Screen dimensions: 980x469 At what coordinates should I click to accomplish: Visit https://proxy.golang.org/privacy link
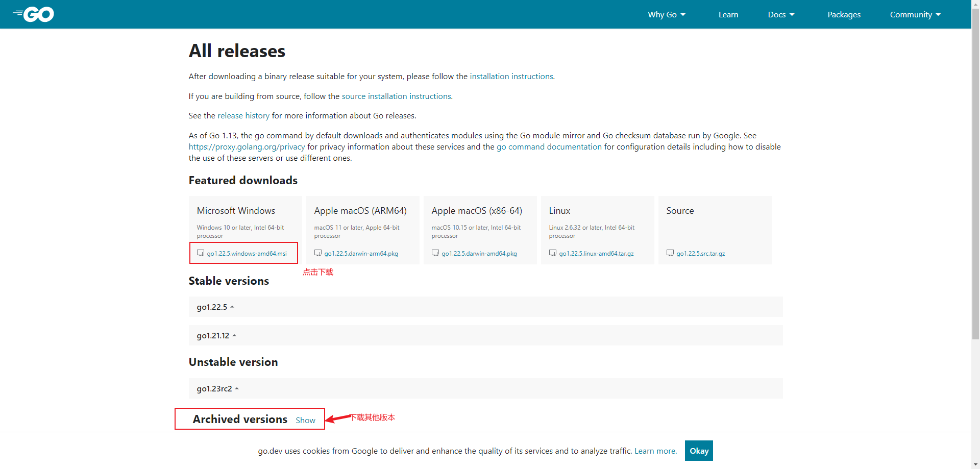pos(247,146)
